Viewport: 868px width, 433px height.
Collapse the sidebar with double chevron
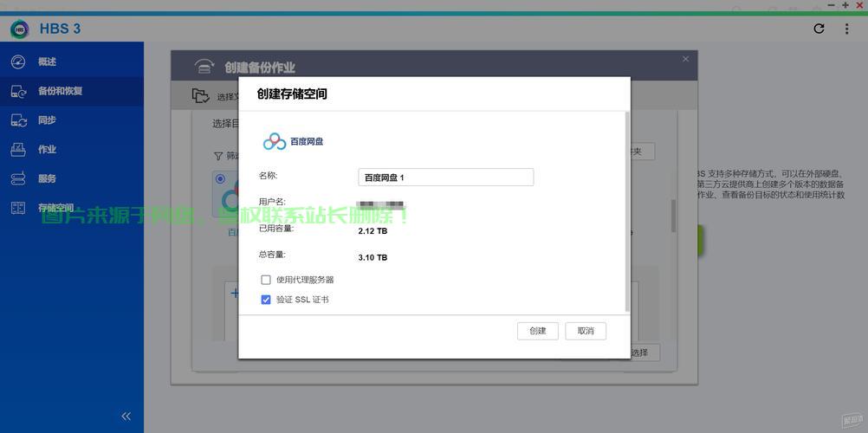pos(126,416)
